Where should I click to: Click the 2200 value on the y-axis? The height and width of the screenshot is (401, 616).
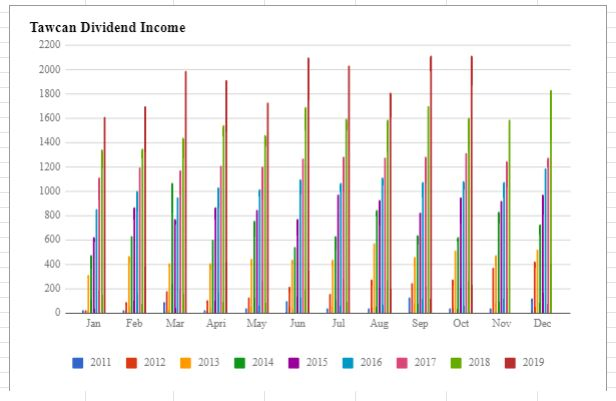click(x=49, y=45)
